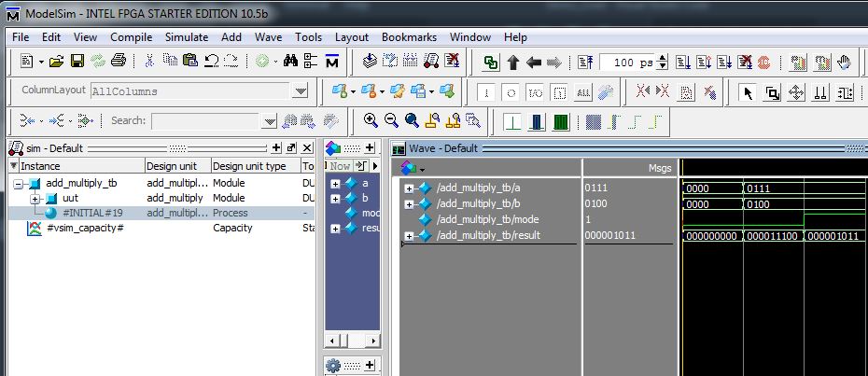Screen dimensions: 868x376
Task: Add a pane in sim panel with plus
Action: pos(277,147)
